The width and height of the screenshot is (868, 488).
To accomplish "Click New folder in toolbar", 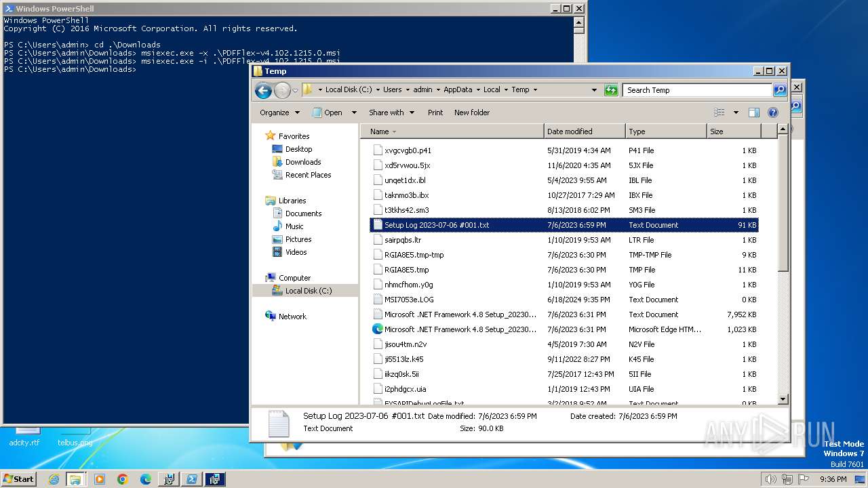I will pos(472,113).
